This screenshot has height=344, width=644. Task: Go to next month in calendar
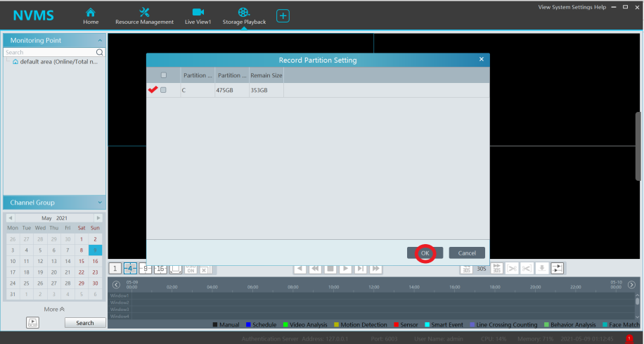tap(98, 218)
